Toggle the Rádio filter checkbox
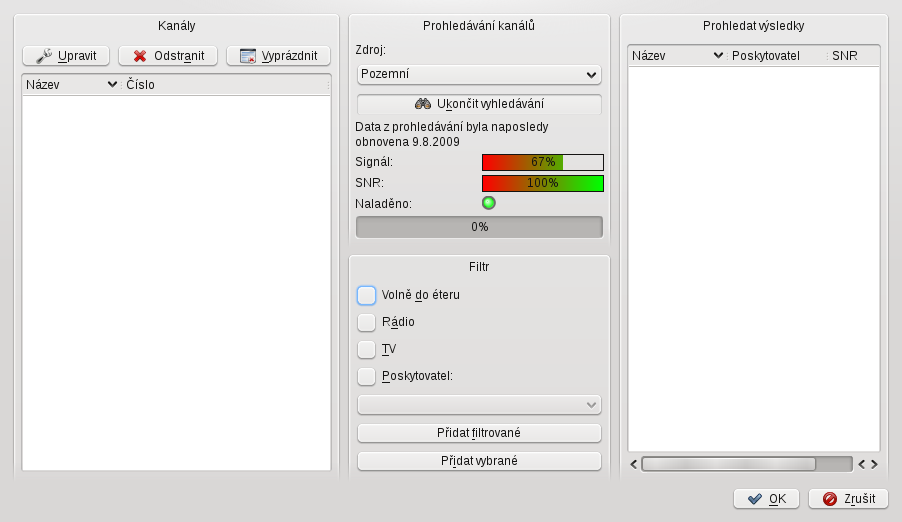This screenshot has width=902, height=522. click(x=366, y=322)
